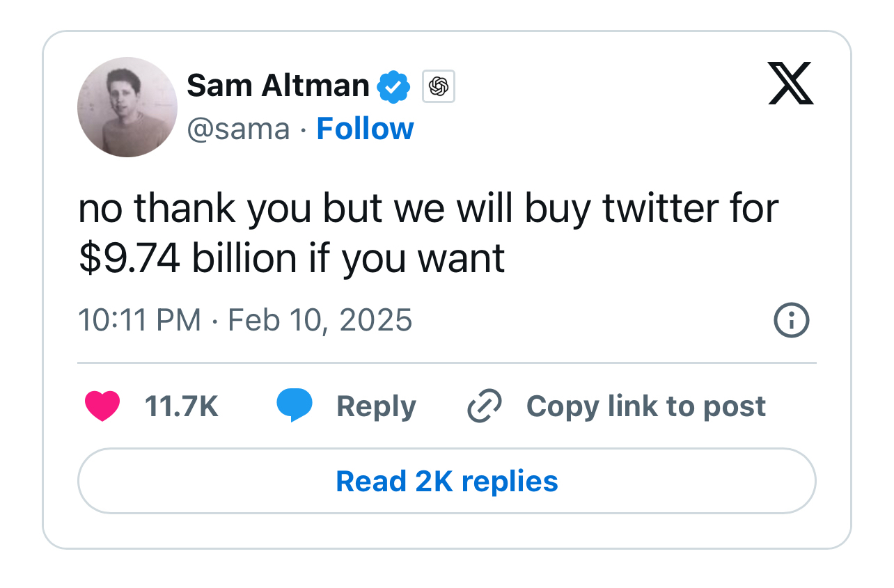
Task: Click the OpenAI affiliation badge
Action: (439, 87)
